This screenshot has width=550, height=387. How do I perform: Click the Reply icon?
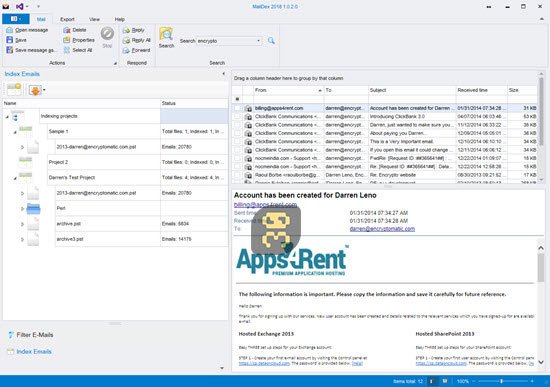pos(126,31)
